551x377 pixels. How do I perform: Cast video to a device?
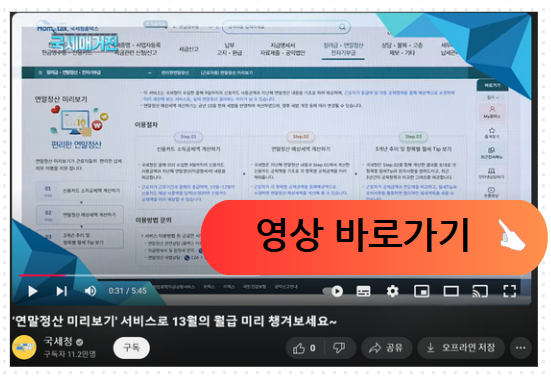coord(480,291)
